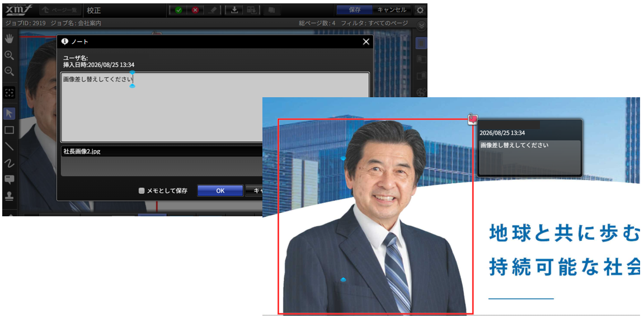
Task: Click the fit-to-area marquee zoom icon
Action: (9, 92)
